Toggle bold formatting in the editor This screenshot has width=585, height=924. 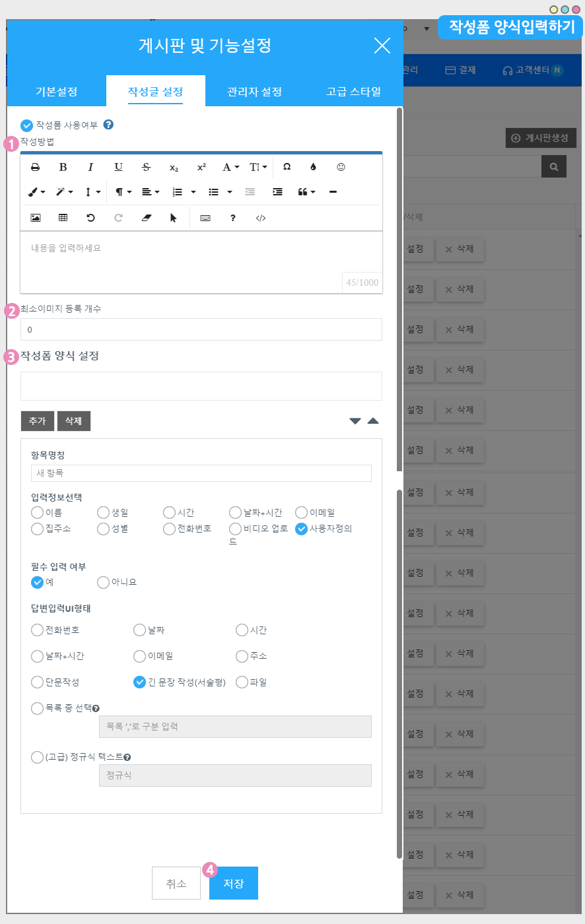pyautogui.click(x=63, y=167)
